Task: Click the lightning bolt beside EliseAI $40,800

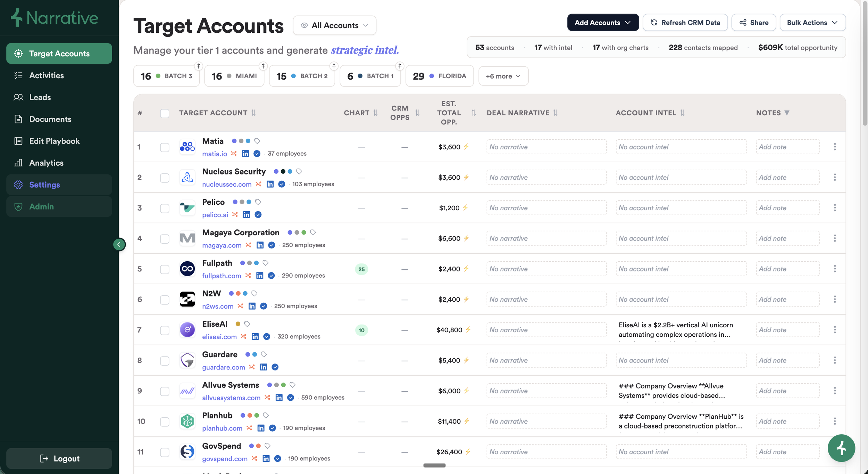Action: click(x=468, y=329)
